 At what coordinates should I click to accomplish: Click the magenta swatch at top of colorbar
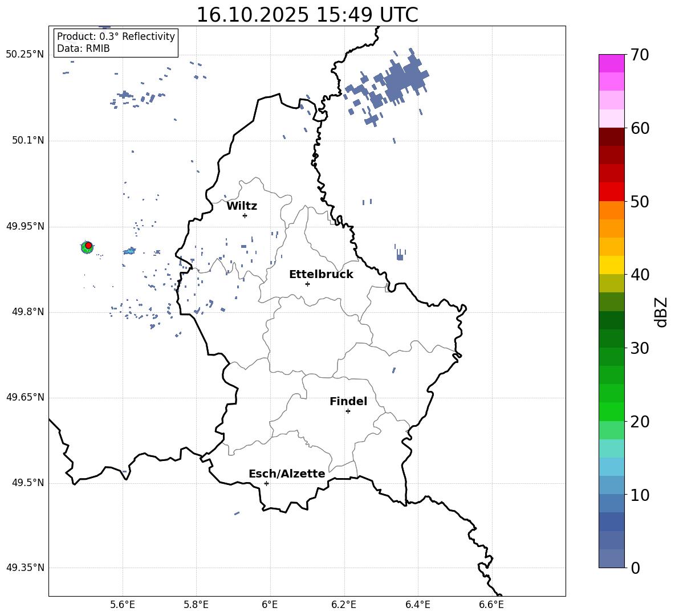(x=612, y=63)
